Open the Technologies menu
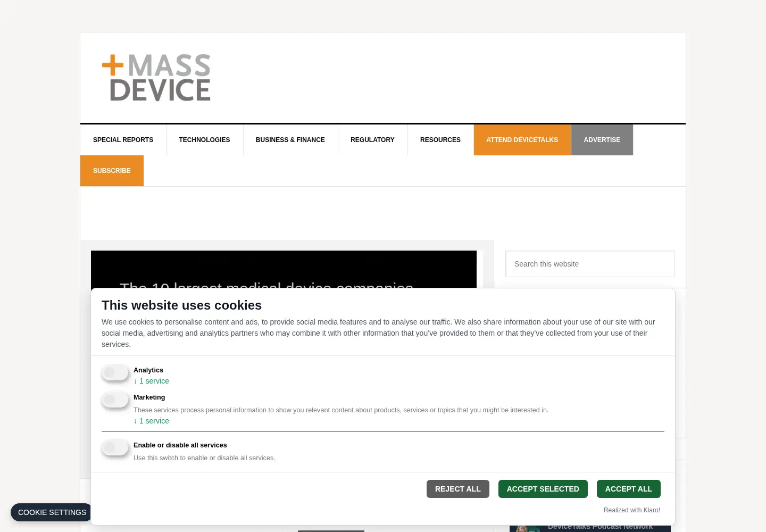Image resolution: width=766 pixels, height=532 pixels. (x=204, y=140)
